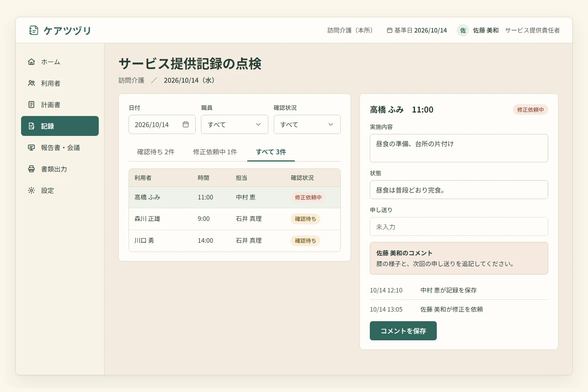This screenshot has width=588, height=392.
Task: Open the 職員 dropdown
Action: (x=235, y=124)
